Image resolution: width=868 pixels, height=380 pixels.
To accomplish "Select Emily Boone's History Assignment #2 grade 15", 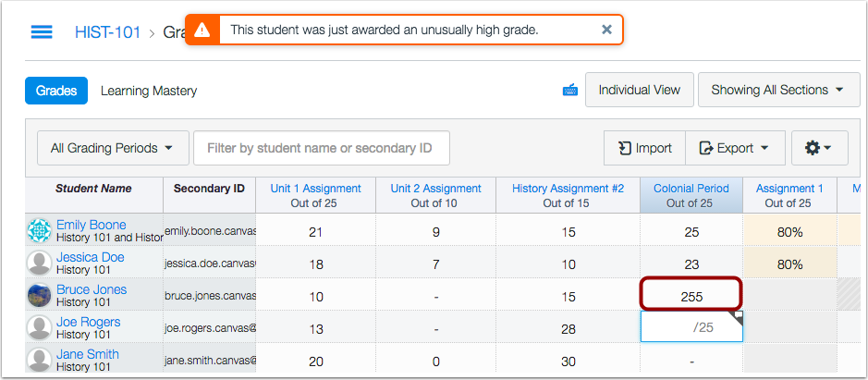I will point(568,231).
